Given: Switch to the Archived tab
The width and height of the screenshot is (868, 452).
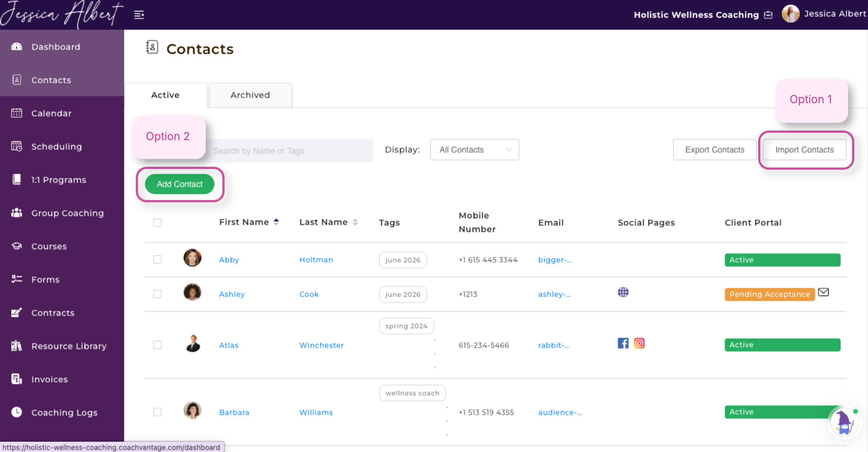Looking at the screenshot, I should (x=250, y=95).
